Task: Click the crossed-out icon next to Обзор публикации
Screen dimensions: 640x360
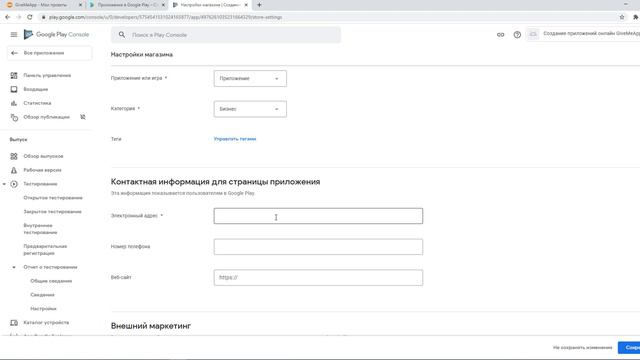Action: [83, 117]
